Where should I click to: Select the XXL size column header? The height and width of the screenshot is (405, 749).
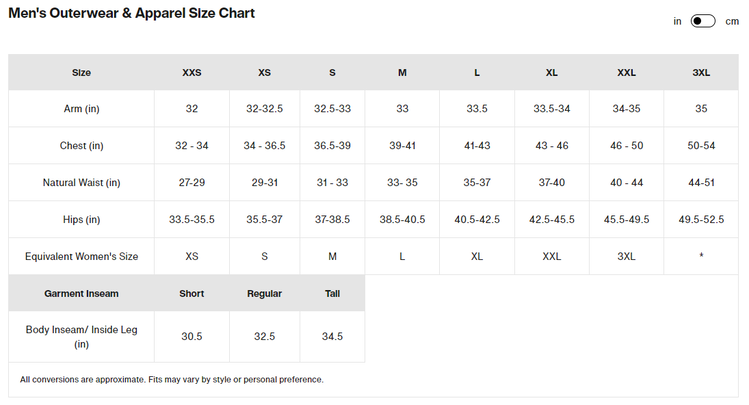tap(627, 72)
